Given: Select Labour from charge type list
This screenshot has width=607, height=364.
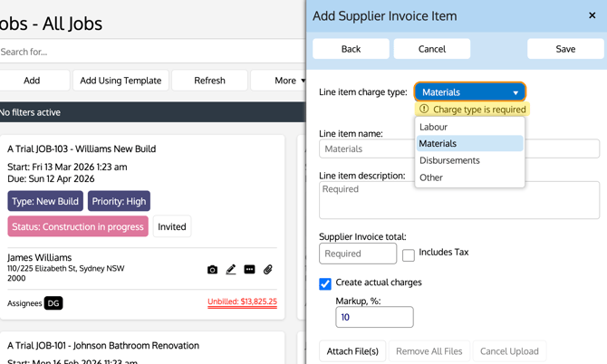Looking at the screenshot, I should click(434, 127).
